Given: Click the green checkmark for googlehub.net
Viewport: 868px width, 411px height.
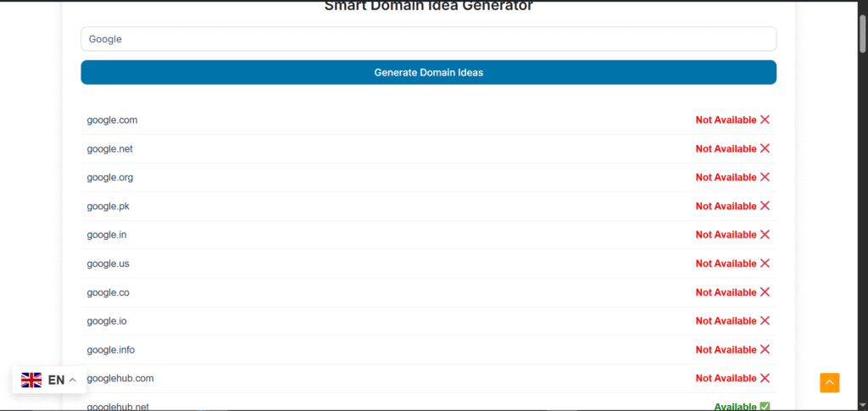Looking at the screenshot, I should point(765,407).
